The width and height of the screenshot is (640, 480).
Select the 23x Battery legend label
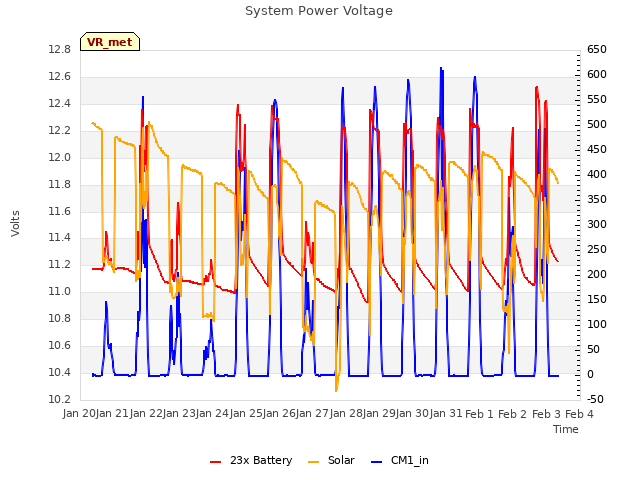coord(261,460)
